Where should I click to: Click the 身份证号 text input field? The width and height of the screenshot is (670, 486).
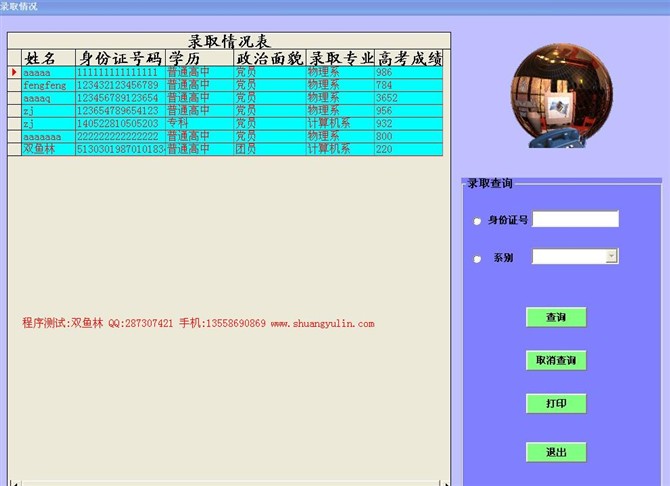pyautogui.click(x=575, y=219)
